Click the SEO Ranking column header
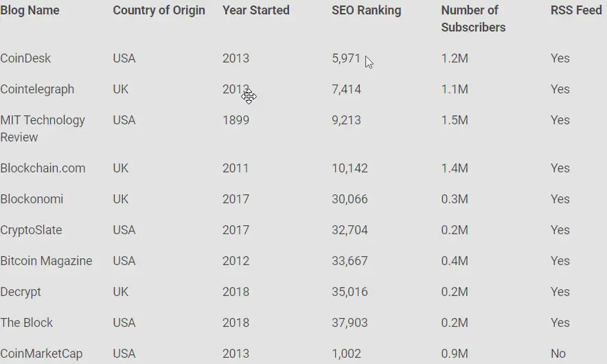Image resolution: width=607 pixels, height=364 pixels. 366,10
